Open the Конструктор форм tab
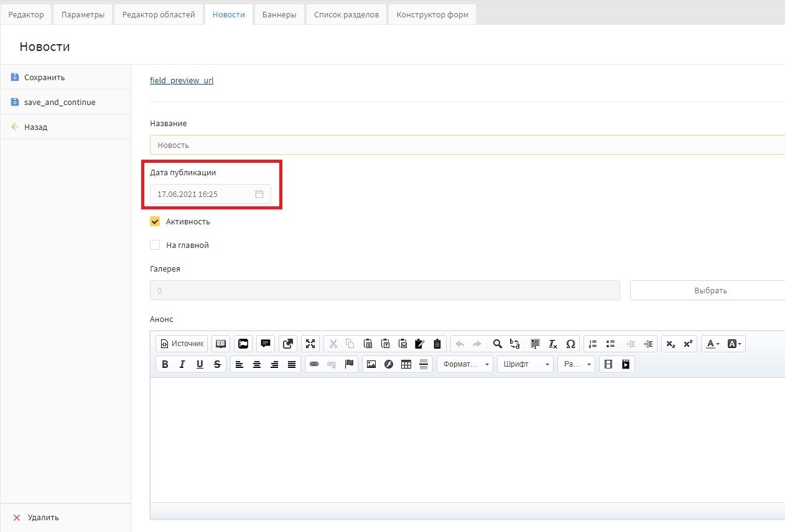This screenshot has height=532, width=785. 432,15
